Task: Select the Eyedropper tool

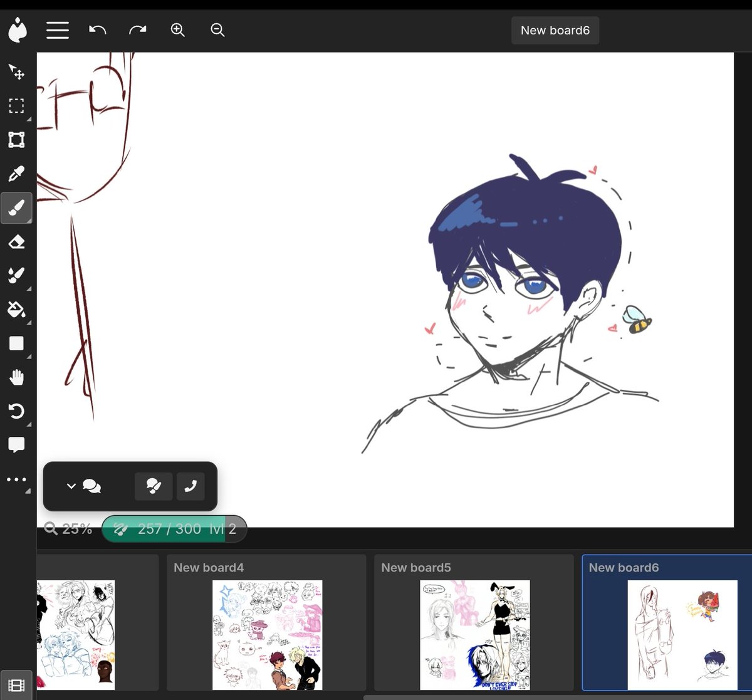Action: click(17, 173)
